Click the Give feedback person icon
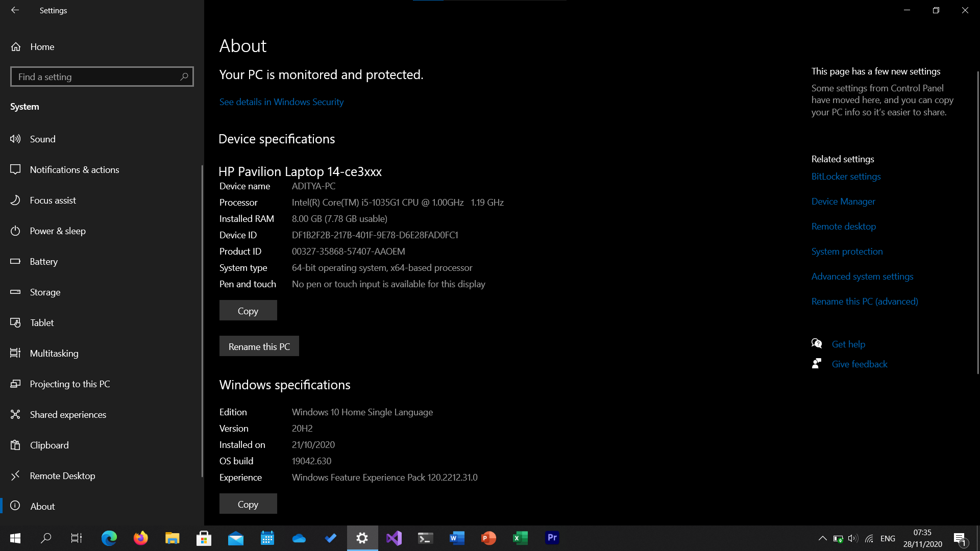980x551 pixels. pos(817,363)
